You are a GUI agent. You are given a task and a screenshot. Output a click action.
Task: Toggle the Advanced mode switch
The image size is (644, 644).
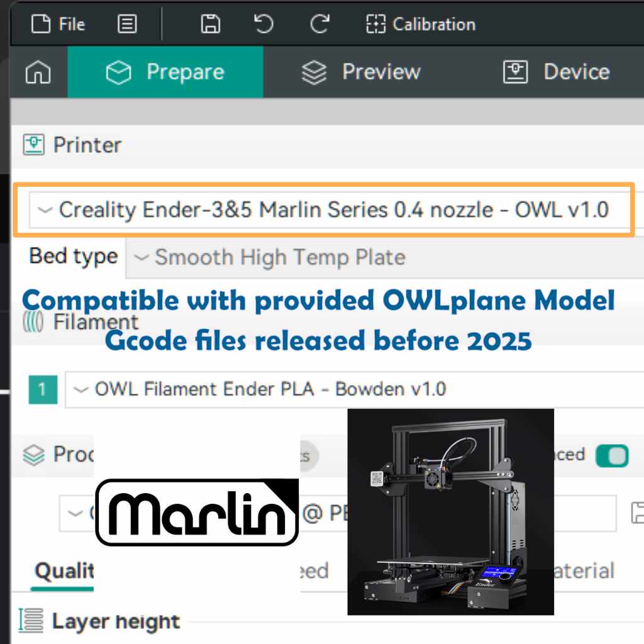611,455
